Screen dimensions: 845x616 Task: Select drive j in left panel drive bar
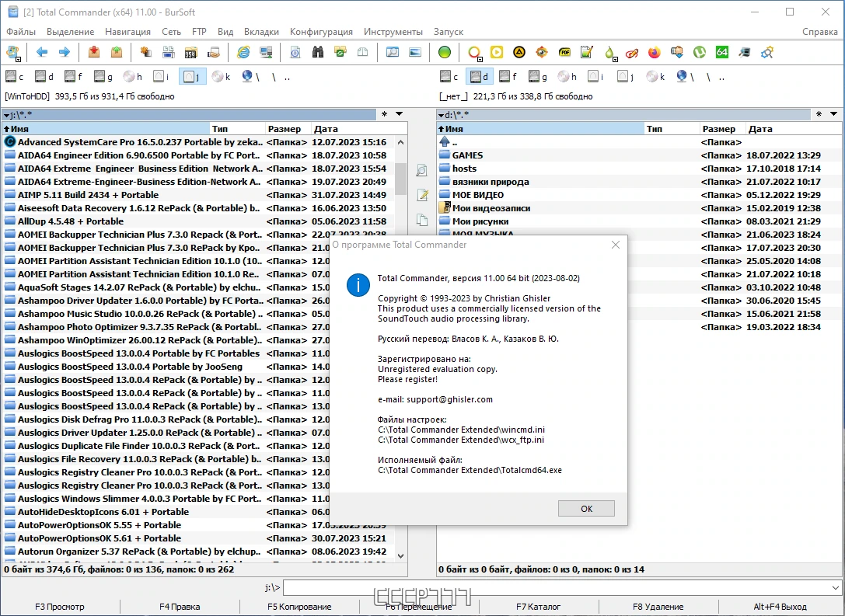[192, 77]
